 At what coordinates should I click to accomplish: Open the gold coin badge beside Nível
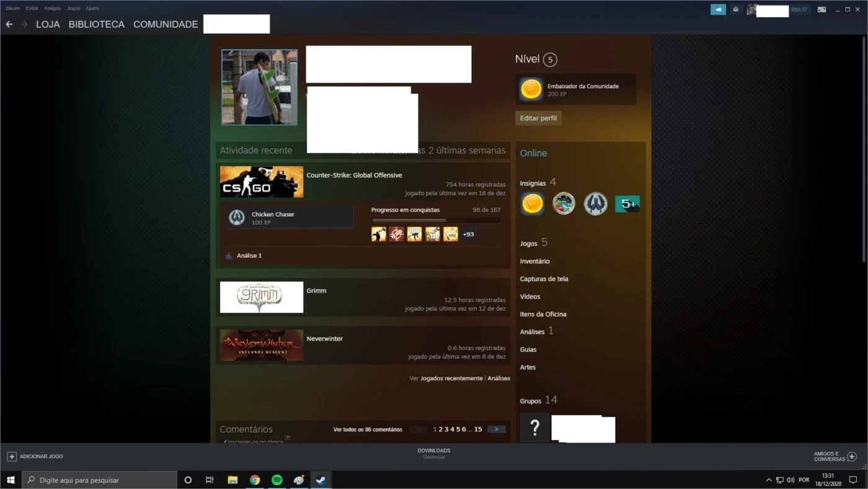coord(531,89)
